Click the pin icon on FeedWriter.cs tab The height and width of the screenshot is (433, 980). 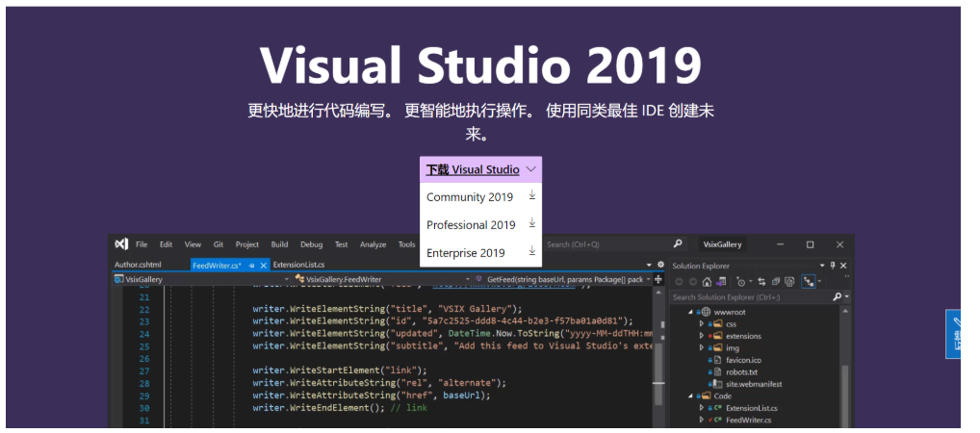252,266
